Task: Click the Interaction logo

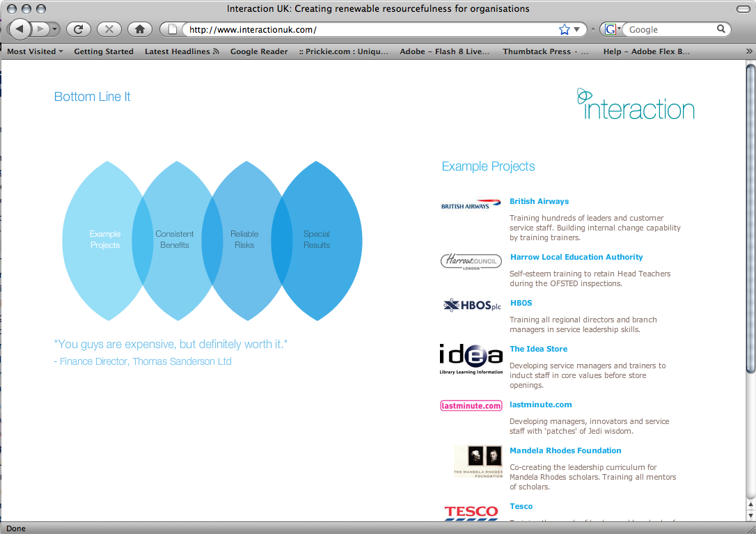Action: [x=636, y=104]
